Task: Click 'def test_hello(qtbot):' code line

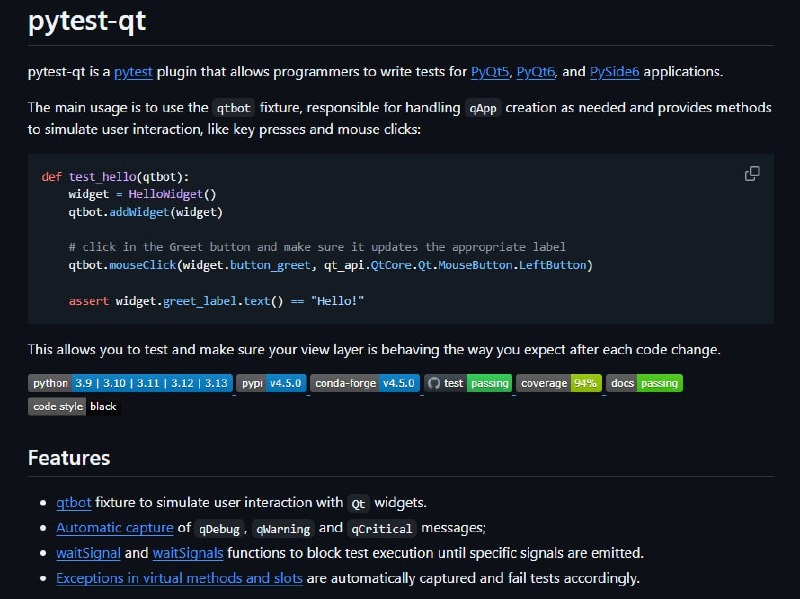Action: (115, 177)
